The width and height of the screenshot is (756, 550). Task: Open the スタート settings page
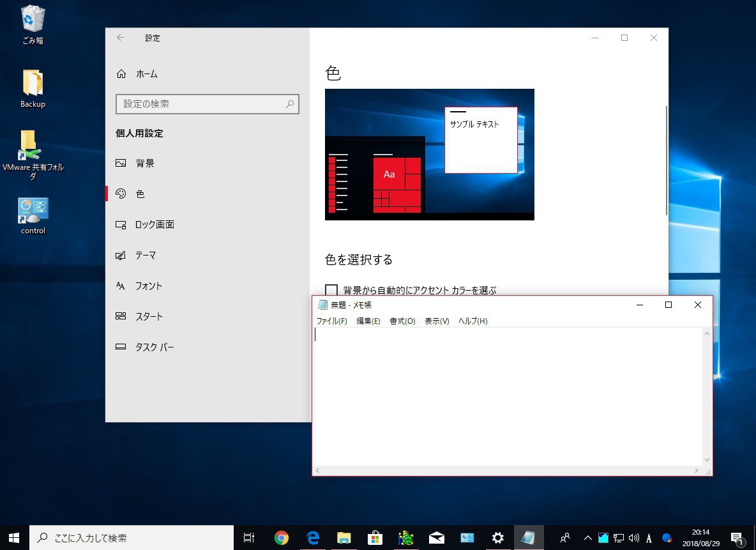point(149,317)
